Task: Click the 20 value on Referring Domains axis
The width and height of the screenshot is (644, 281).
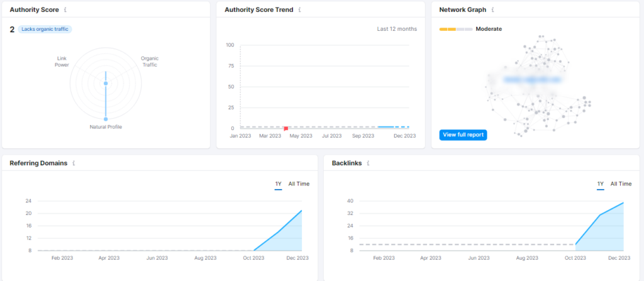Action: click(29, 213)
